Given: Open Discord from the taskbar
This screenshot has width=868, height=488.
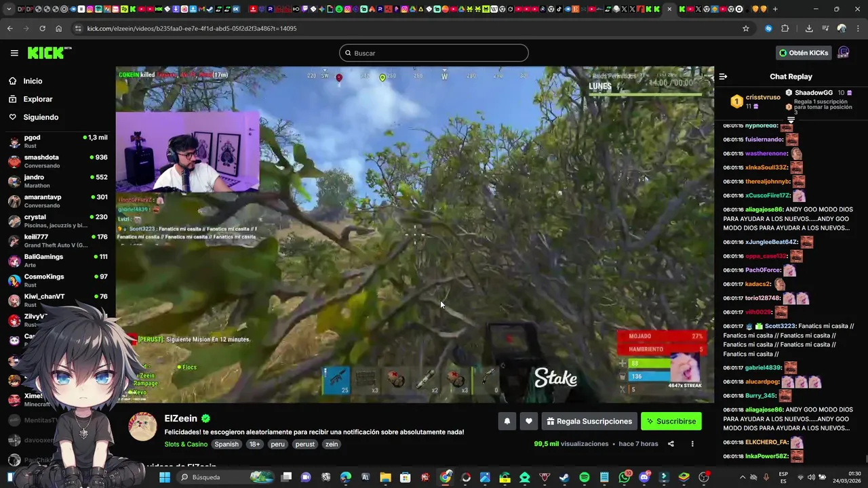Looking at the screenshot, I should coord(644,477).
